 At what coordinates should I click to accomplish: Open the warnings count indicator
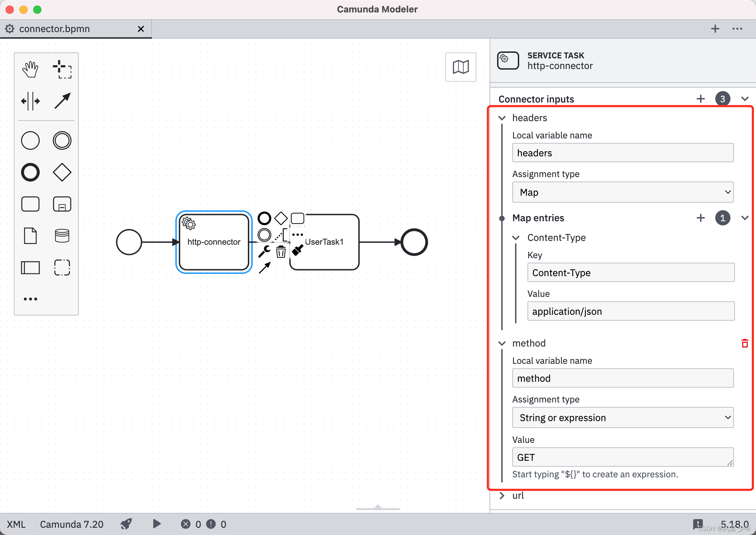216,524
